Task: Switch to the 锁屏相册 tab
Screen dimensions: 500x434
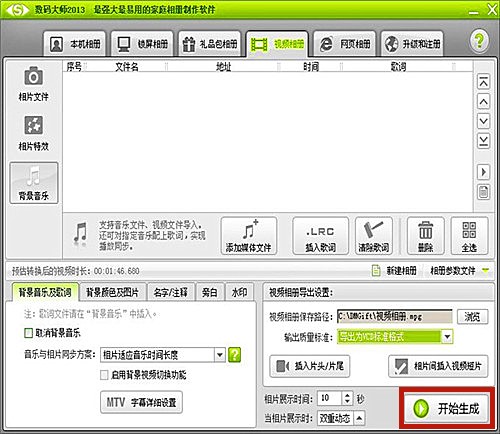Action: 142,44
